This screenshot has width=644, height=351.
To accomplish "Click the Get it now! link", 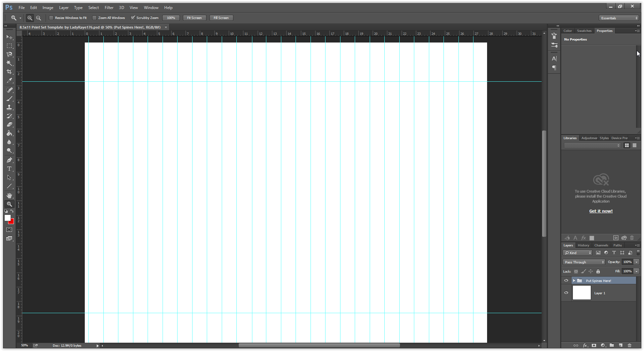I will [600, 211].
